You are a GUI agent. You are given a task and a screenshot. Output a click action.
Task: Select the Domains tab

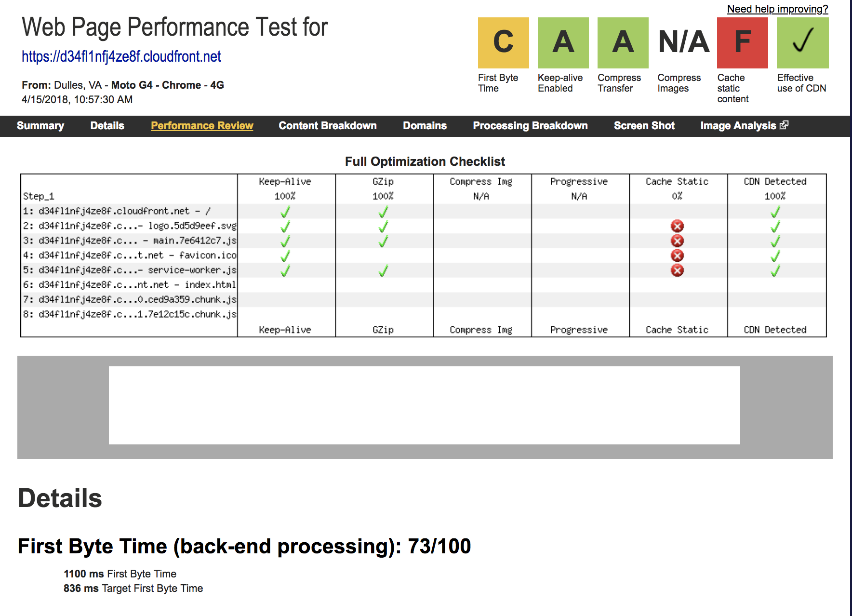425,126
